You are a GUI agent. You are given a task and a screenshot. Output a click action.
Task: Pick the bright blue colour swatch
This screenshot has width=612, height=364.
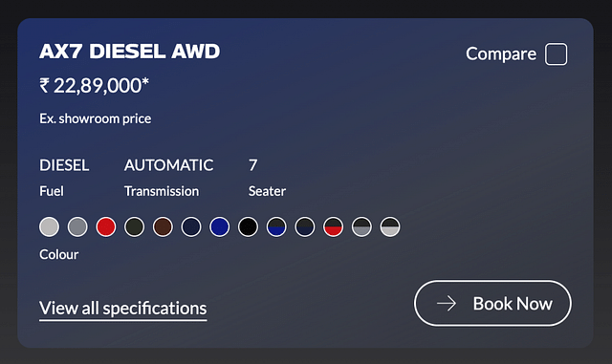[219, 226]
